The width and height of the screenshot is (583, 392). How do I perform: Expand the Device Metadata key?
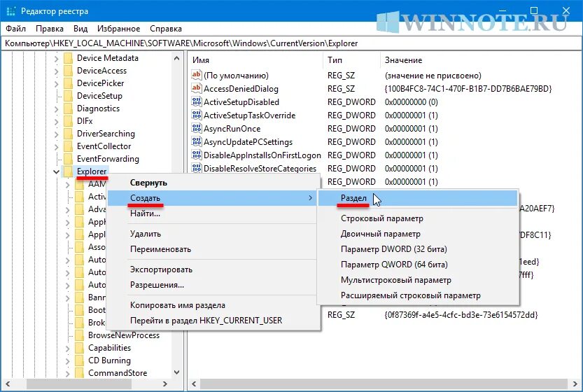56,59
